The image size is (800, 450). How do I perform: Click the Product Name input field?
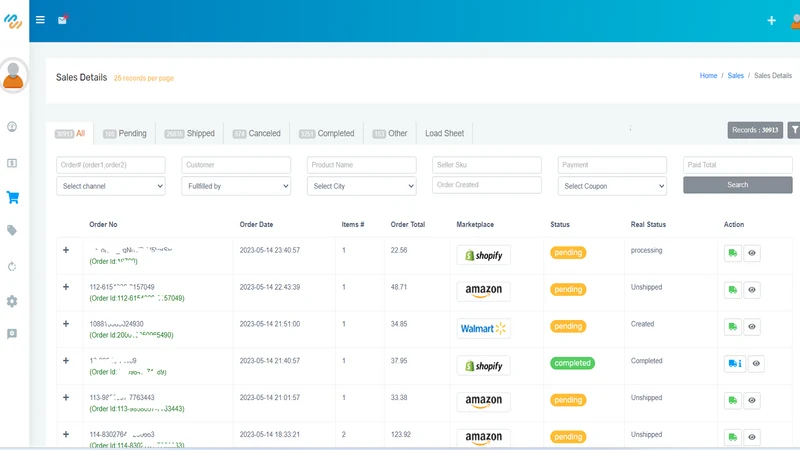click(x=362, y=165)
